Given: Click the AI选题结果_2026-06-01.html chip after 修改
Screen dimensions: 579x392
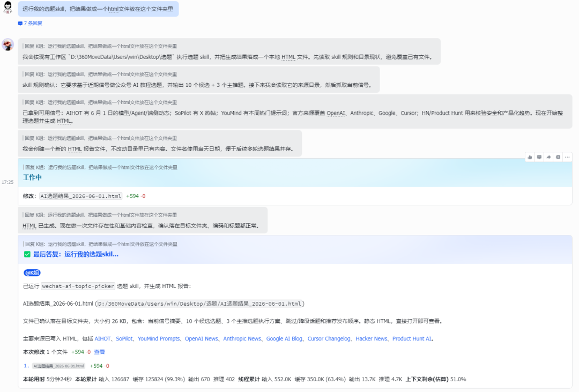Looking at the screenshot, I should [x=81, y=196].
